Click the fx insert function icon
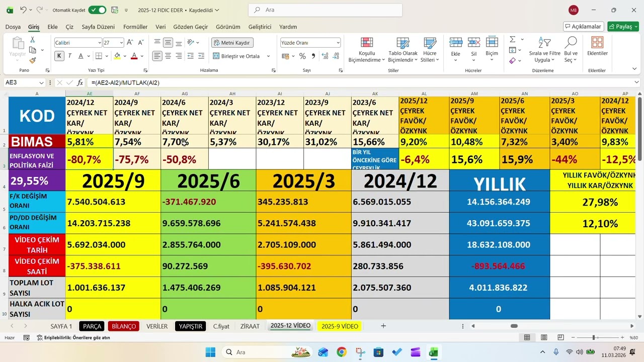 (x=80, y=82)
